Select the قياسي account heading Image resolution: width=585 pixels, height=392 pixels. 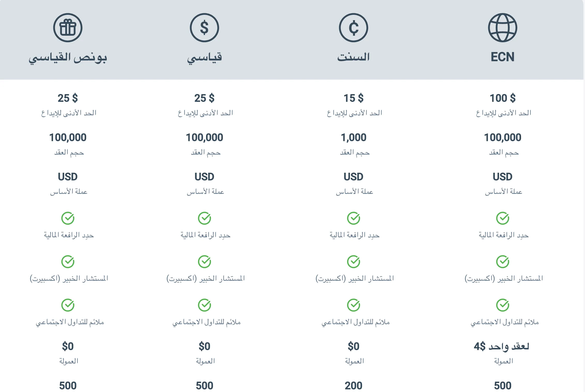coord(204,58)
